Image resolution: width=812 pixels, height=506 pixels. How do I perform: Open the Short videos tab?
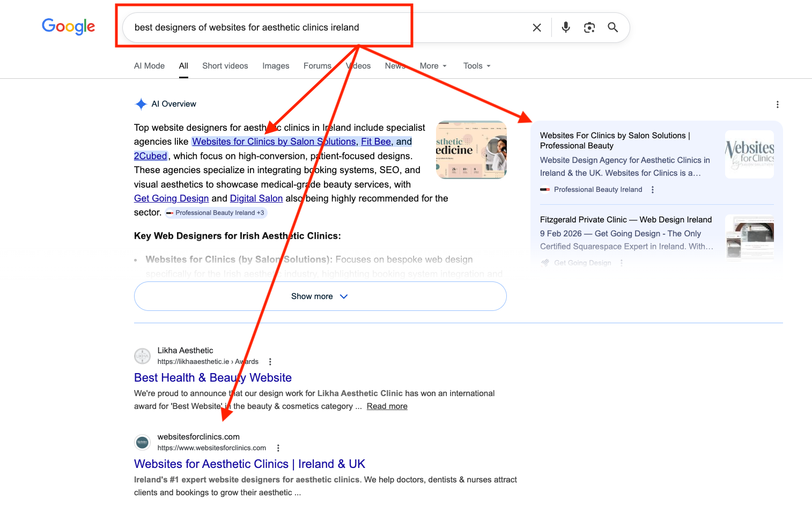225,66
